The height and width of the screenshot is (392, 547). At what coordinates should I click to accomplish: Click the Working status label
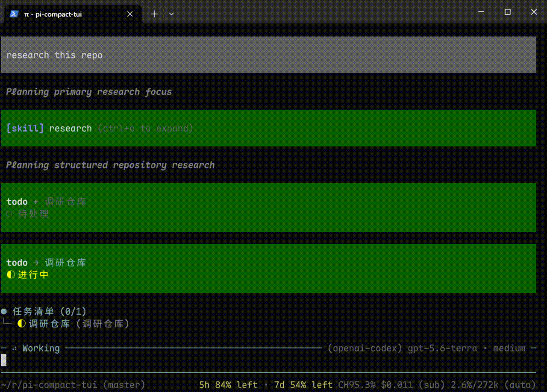(x=41, y=348)
